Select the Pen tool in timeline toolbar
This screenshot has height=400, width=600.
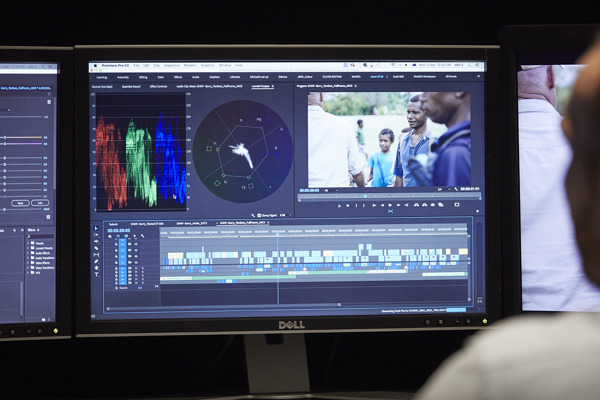96,261
